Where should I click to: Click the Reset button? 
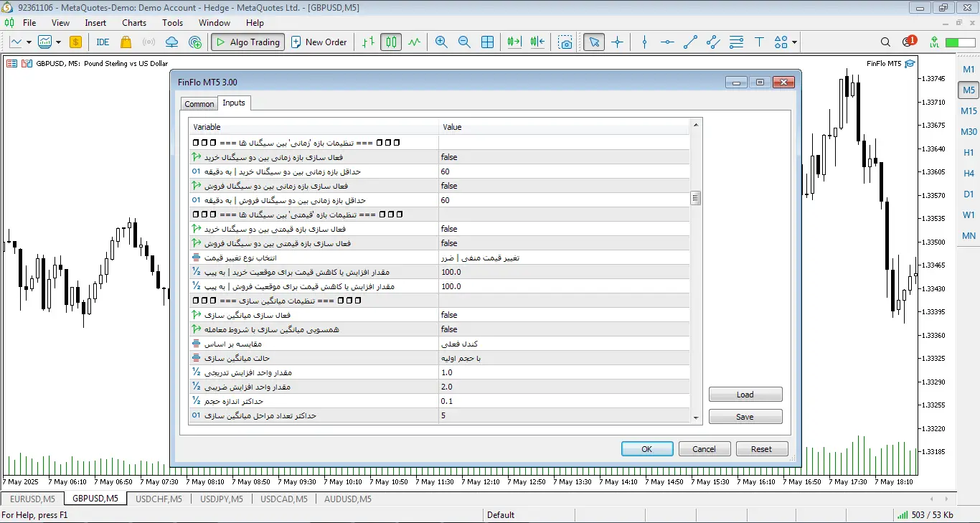(x=762, y=449)
